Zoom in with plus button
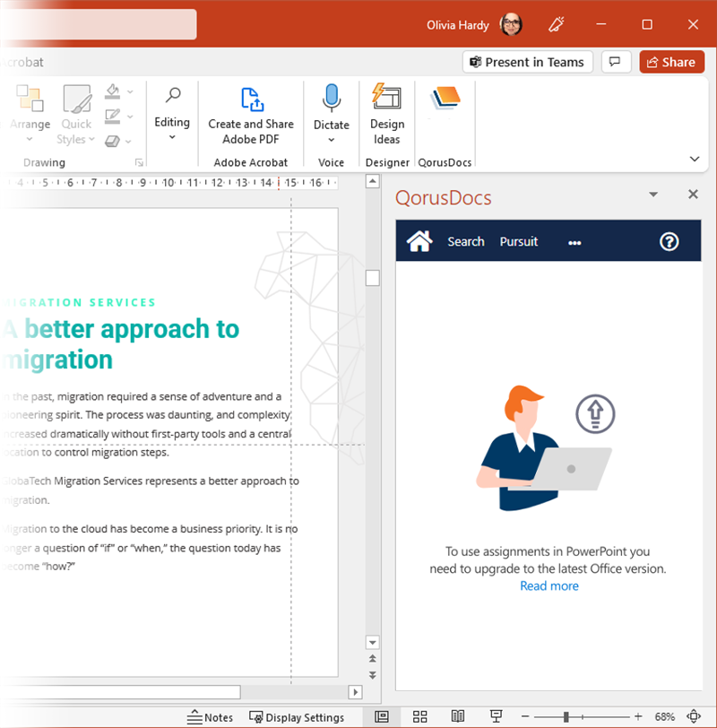 [638, 716]
